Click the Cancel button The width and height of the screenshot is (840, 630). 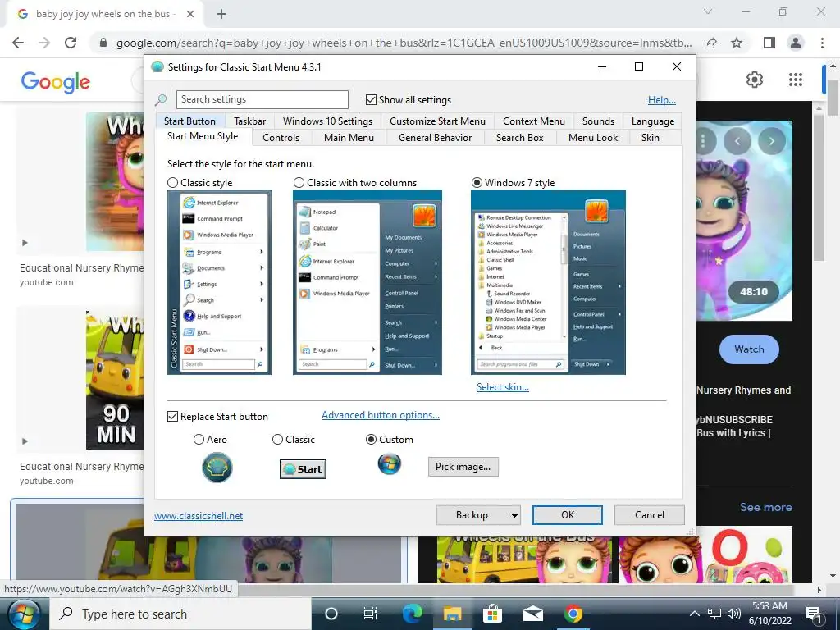(650, 515)
